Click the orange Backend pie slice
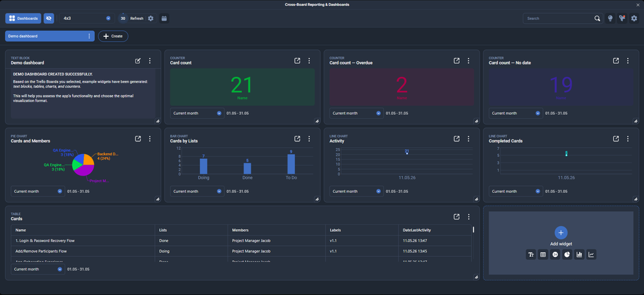 tap(89, 159)
